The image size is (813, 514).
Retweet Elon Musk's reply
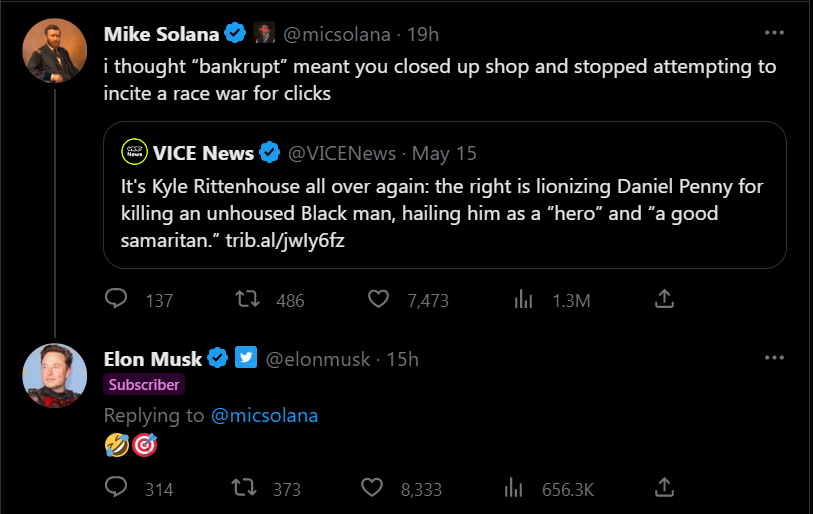click(x=242, y=489)
